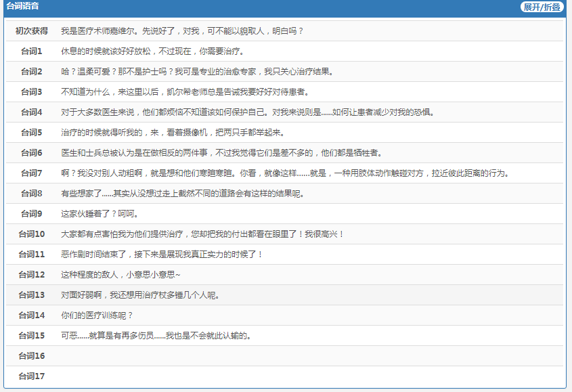Click the line text starting 我是医疗术师嘉维尔
Viewport: 572px width, 392px height.
182,31
